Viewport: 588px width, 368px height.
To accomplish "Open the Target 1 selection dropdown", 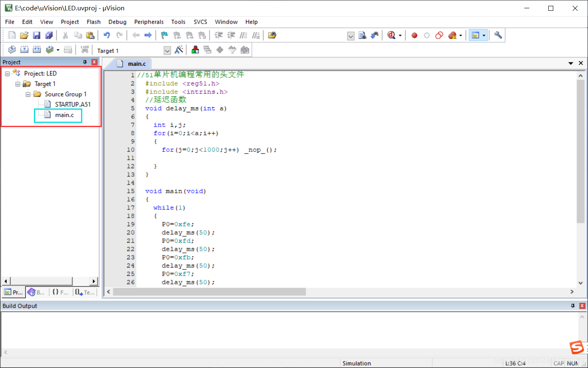I will click(x=167, y=51).
